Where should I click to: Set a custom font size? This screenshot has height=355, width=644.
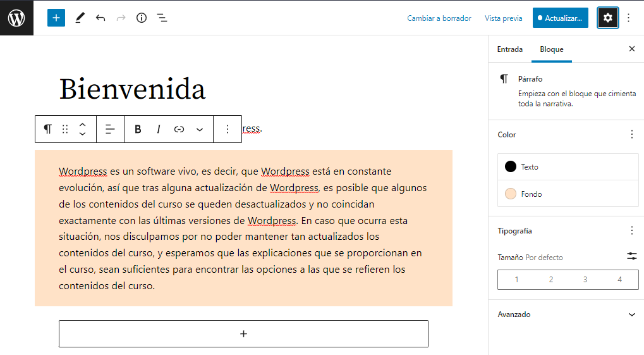[x=632, y=256]
